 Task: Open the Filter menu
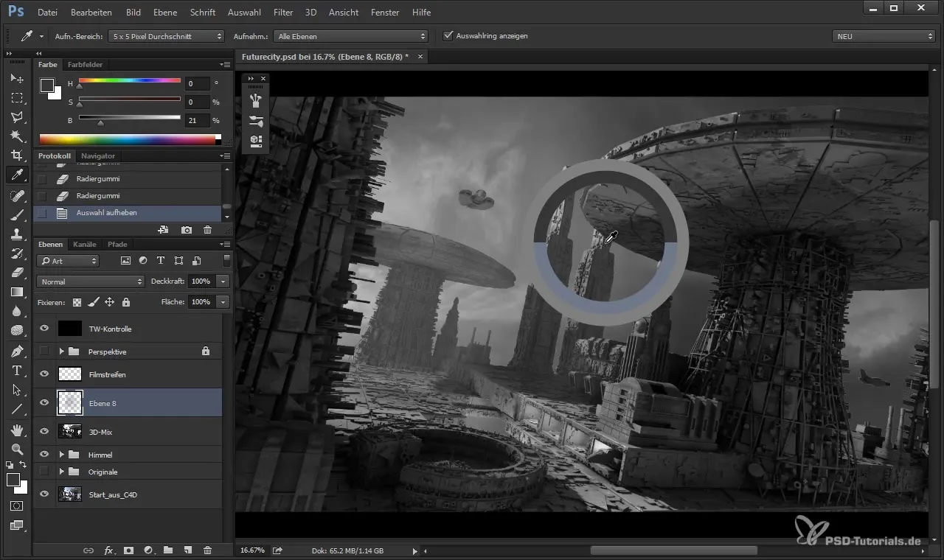coord(283,13)
